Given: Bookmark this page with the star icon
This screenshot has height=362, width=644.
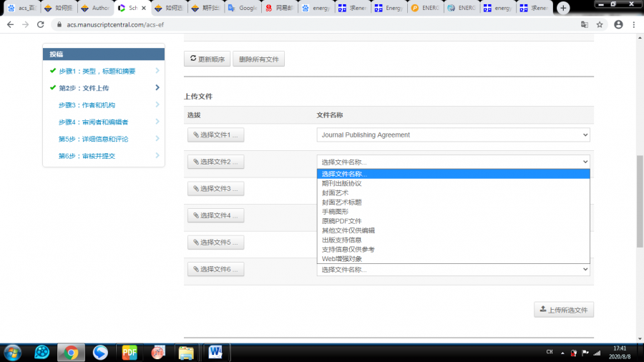Looking at the screenshot, I should click(600, 24).
